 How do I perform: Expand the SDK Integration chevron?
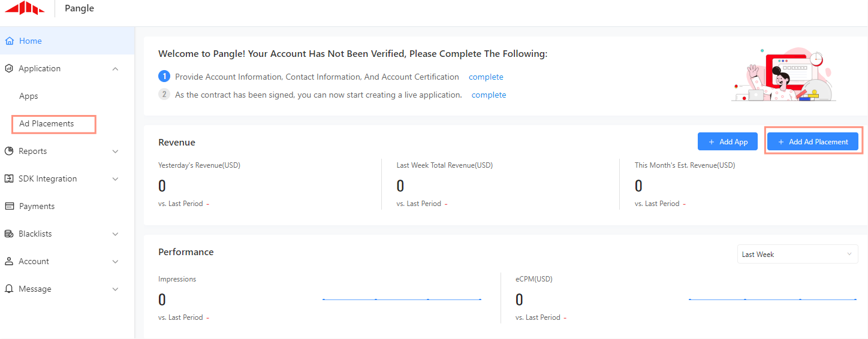click(x=116, y=179)
